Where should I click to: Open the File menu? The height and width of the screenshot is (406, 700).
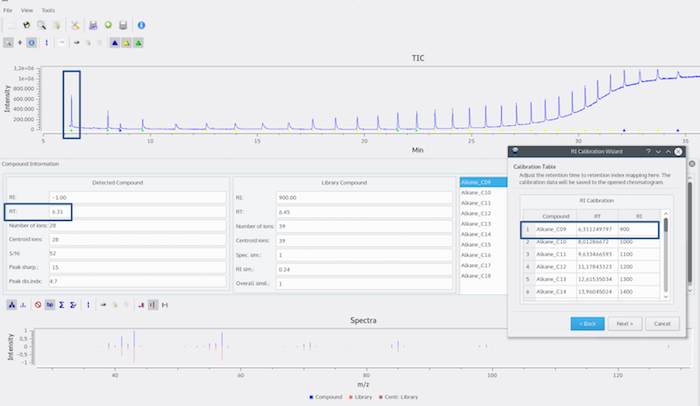(8, 9)
